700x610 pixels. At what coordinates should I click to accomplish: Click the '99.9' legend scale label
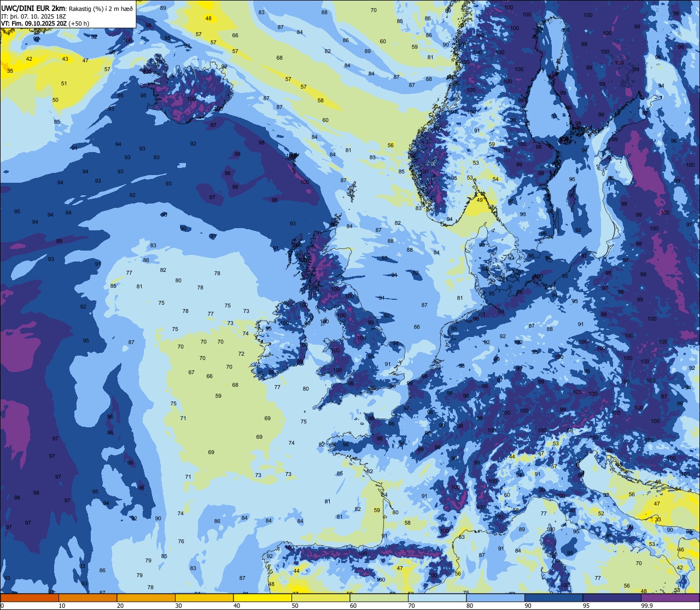point(647,606)
